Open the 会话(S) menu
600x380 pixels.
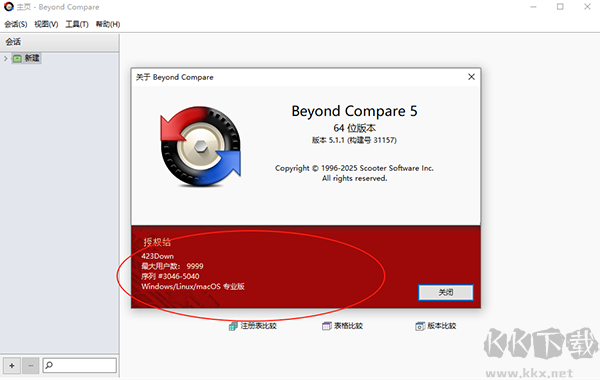[16, 24]
